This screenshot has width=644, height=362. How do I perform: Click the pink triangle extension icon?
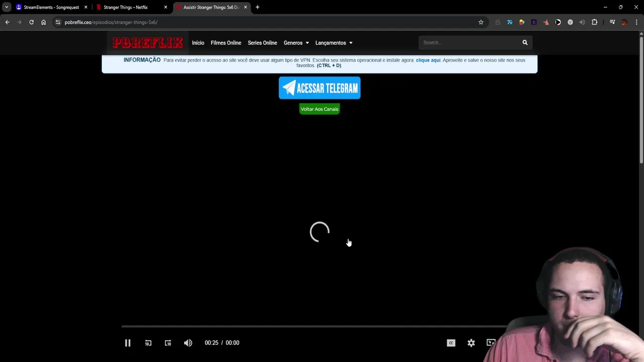pos(546,22)
